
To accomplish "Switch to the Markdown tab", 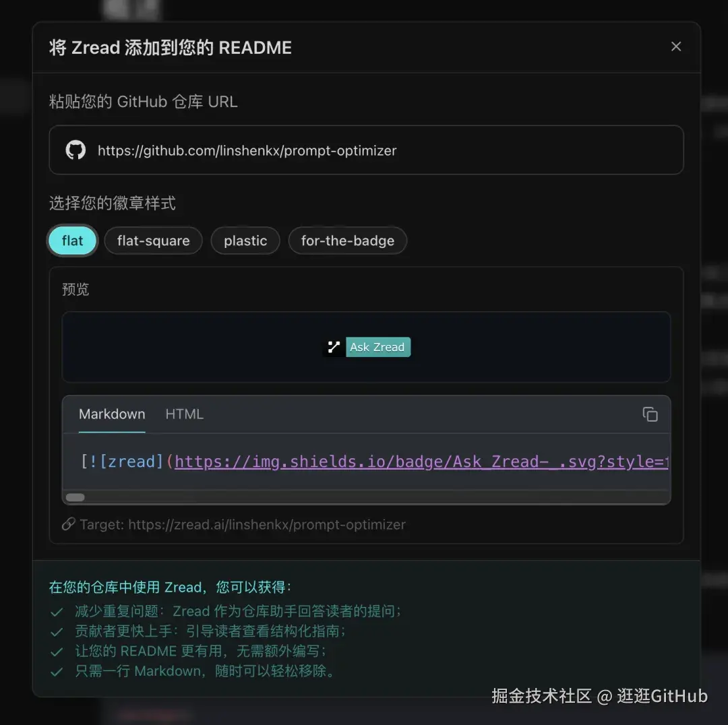I will coord(112,414).
